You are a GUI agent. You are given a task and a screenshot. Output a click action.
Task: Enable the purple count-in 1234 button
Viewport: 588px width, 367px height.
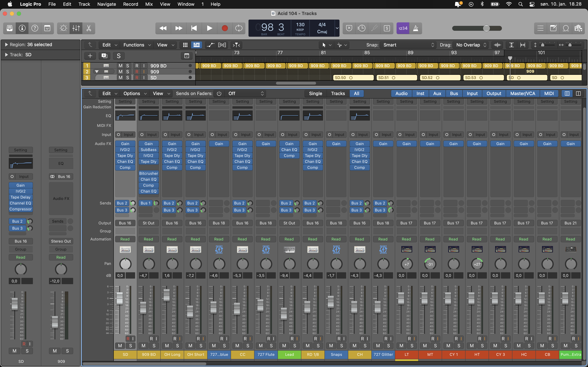(403, 28)
